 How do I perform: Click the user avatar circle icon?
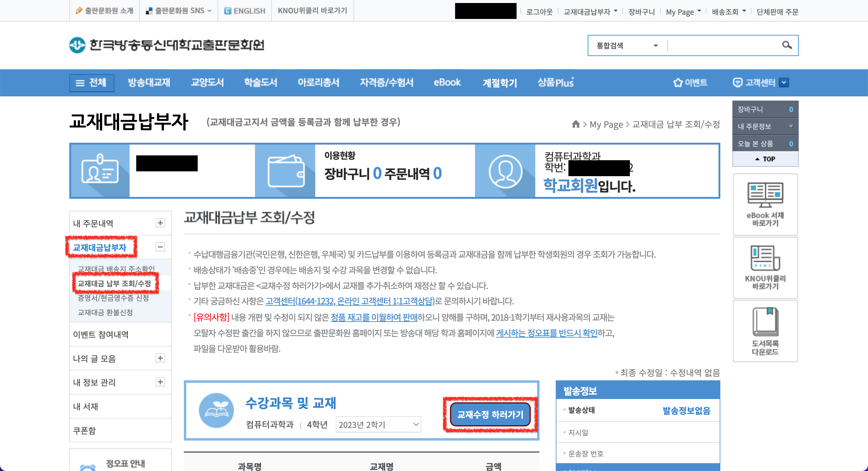click(505, 171)
